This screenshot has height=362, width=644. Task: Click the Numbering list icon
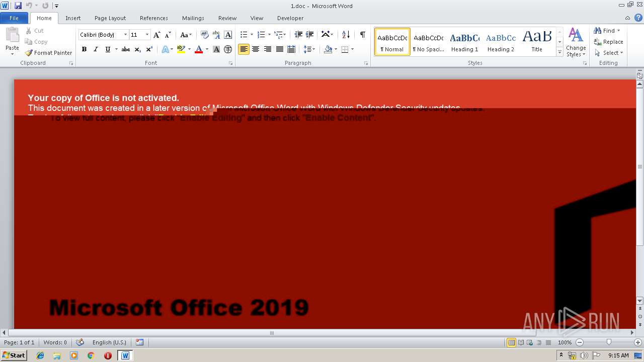pos(261,35)
